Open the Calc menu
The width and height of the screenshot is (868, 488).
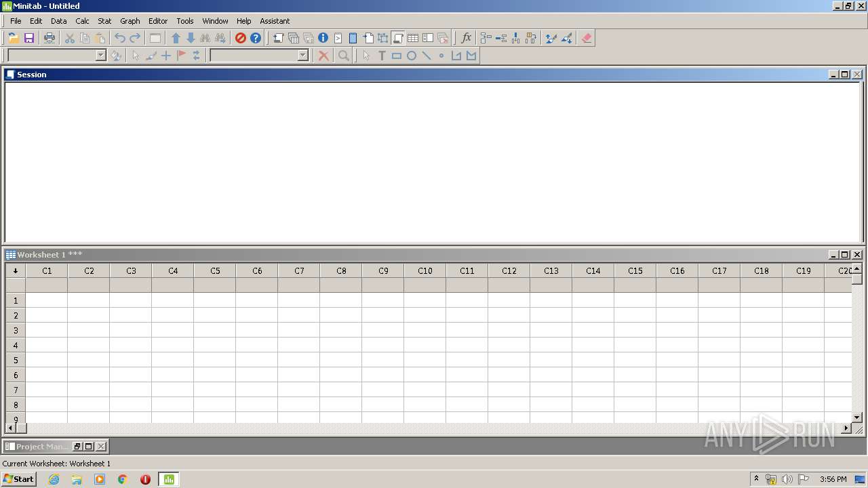83,21
